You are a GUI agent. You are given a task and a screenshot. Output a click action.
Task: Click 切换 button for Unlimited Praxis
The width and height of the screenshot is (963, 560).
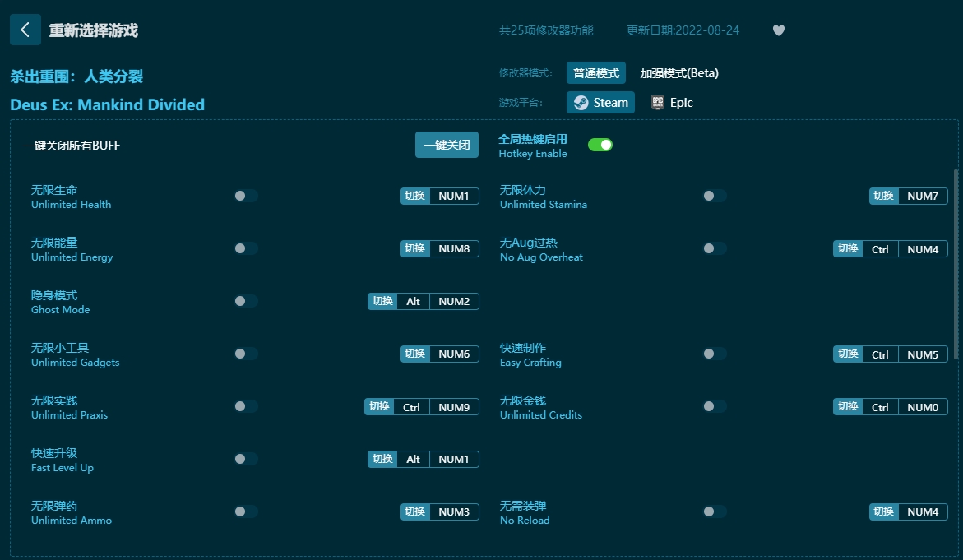coord(379,406)
